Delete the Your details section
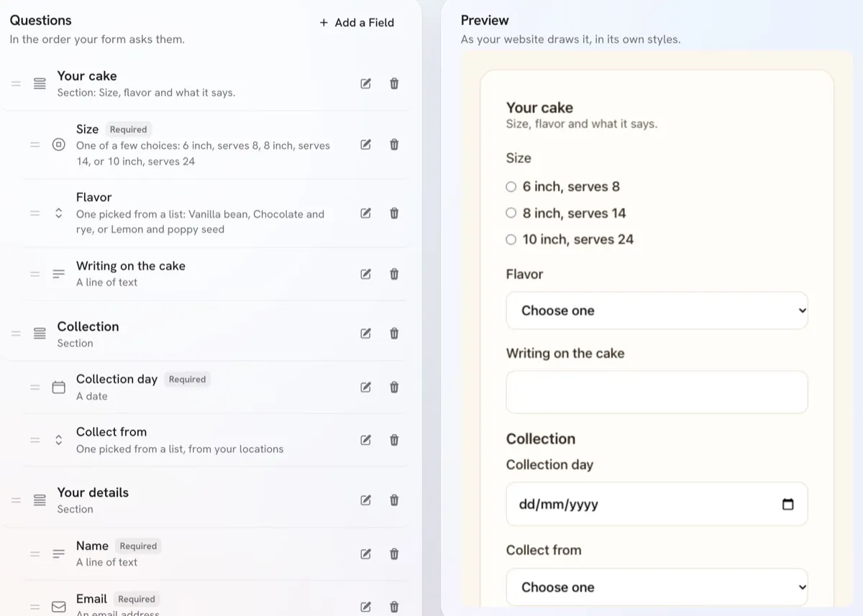The width and height of the screenshot is (863, 616). (x=394, y=500)
